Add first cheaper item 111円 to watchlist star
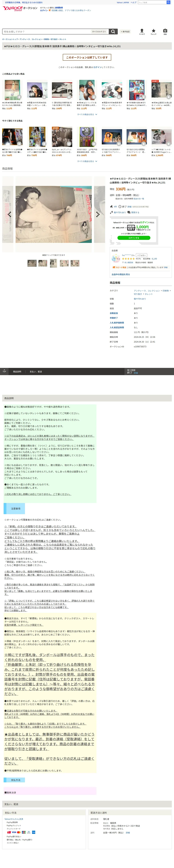Image resolution: width=174 pixels, height=868 pixels. pos(19,97)
